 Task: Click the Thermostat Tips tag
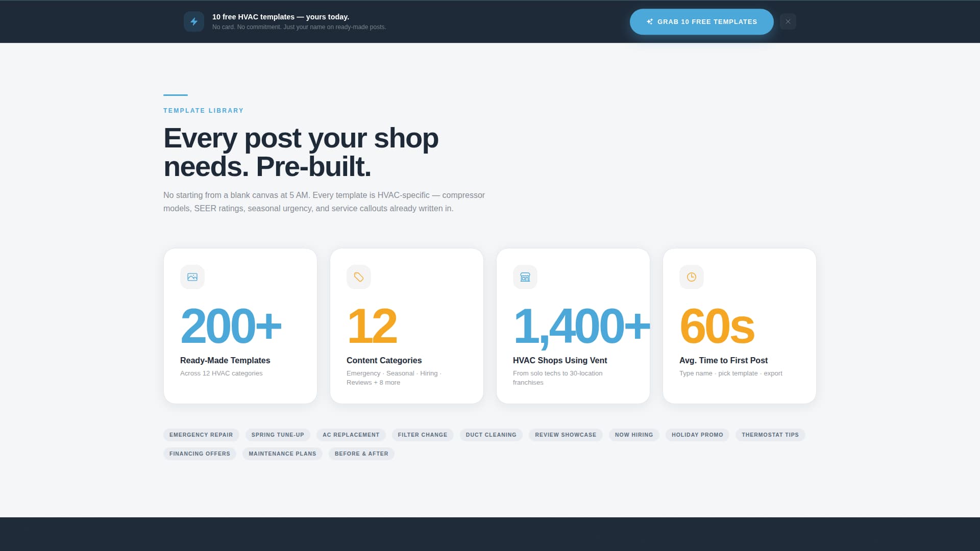point(770,435)
